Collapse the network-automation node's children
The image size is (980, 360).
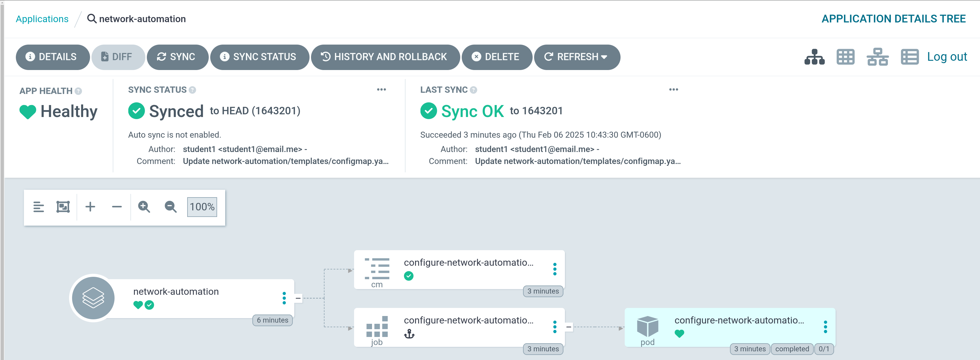tap(298, 298)
